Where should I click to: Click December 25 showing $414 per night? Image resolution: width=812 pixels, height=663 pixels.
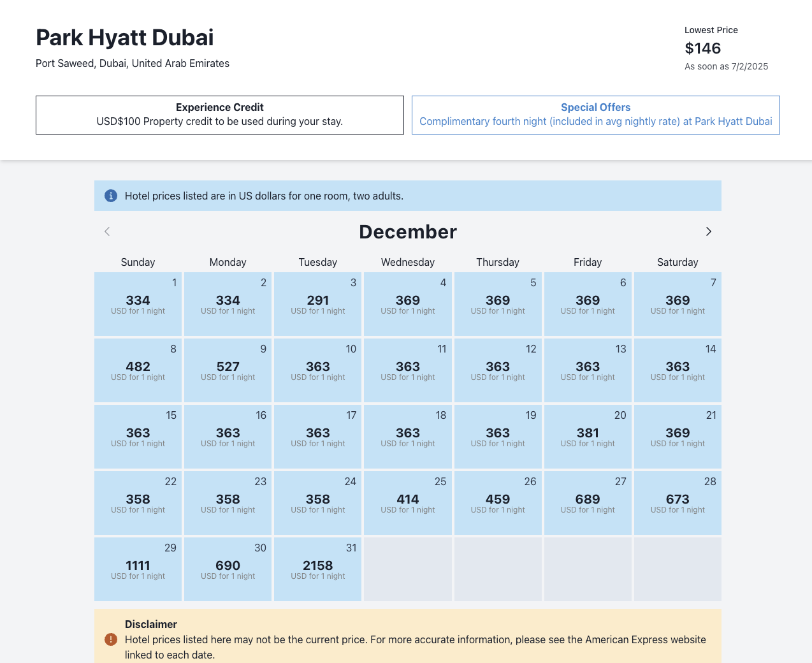(407, 502)
